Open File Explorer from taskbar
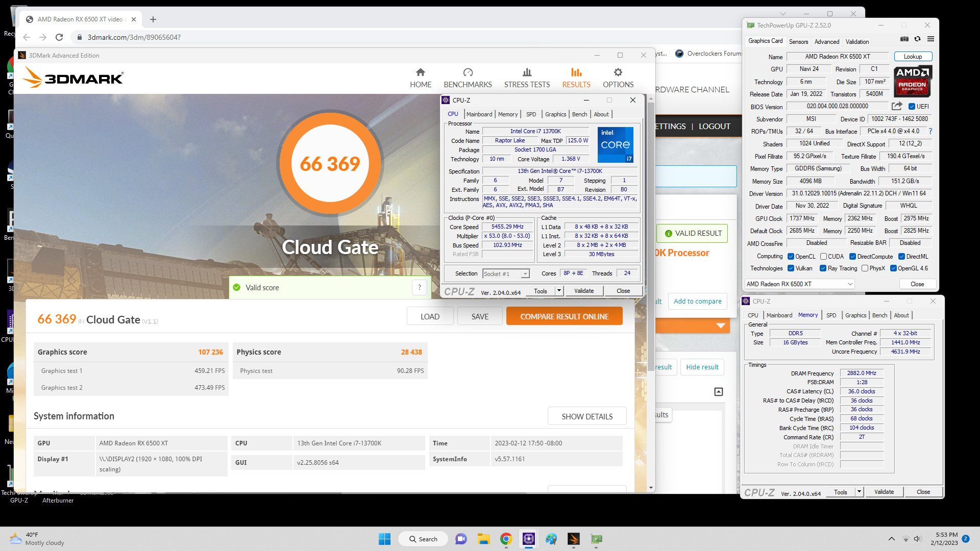The width and height of the screenshot is (980, 551). tap(483, 539)
